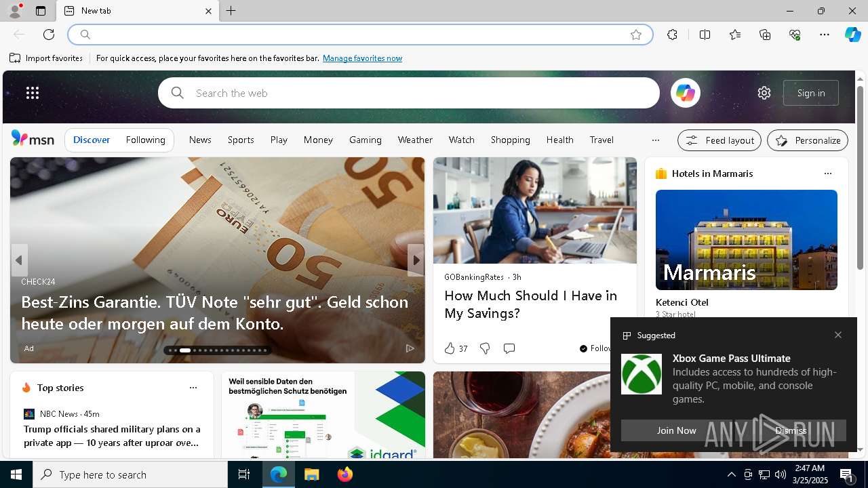
Task: Show previous carousel slide
Action: 19,260
